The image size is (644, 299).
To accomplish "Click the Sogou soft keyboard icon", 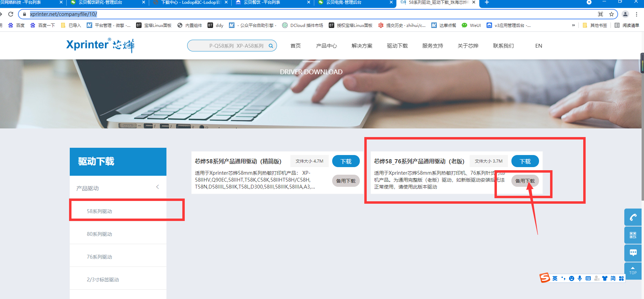I will [588, 278].
